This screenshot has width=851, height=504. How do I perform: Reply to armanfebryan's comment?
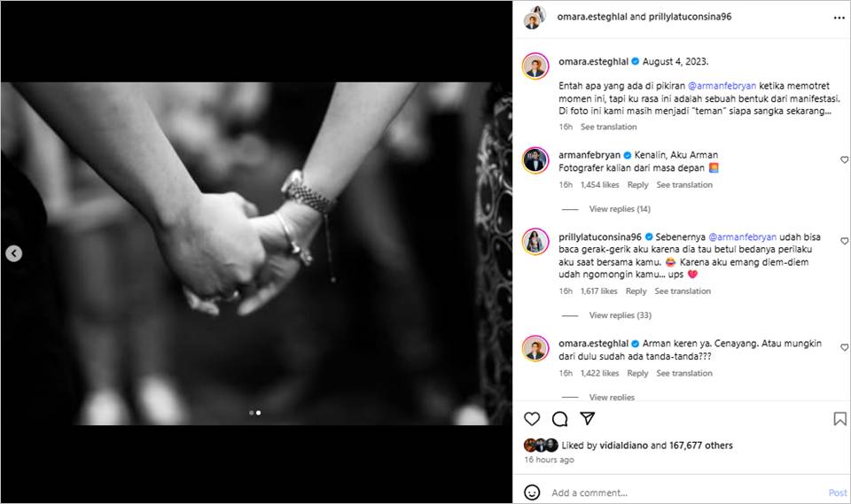tap(637, 185)
